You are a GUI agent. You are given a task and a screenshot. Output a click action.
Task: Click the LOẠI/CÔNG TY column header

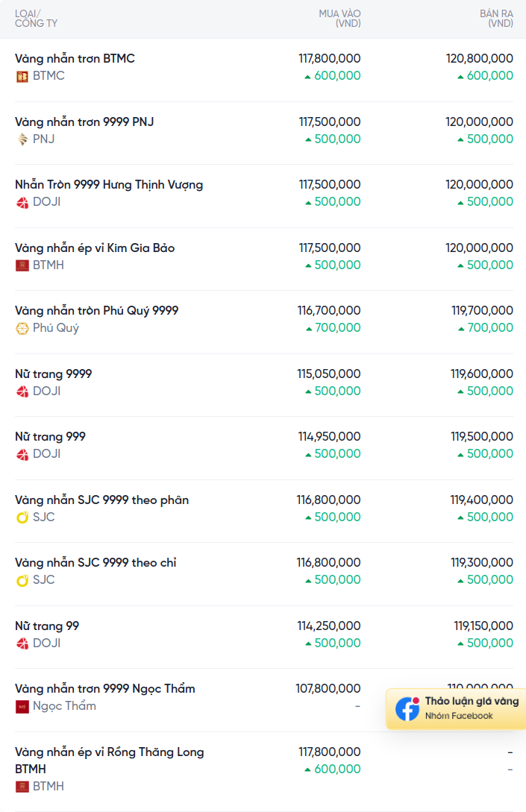point(36,19)
